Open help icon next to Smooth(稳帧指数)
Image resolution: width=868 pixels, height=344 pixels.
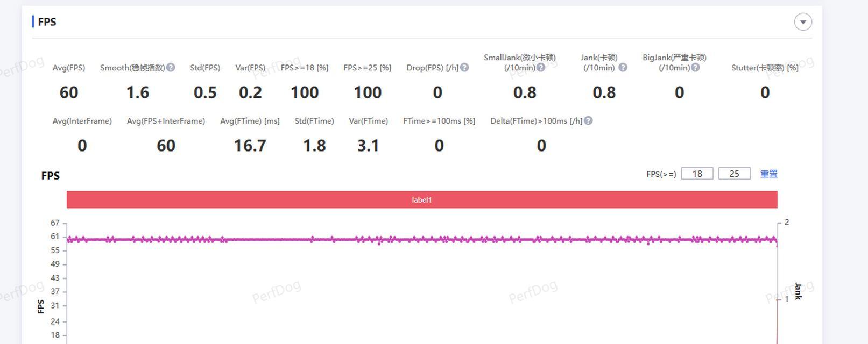tap(171, 68)
